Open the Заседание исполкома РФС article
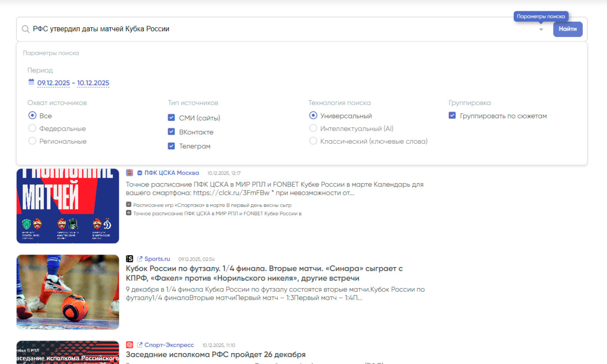The height and width of the screenshot is (364, 607). coord(215,354)
